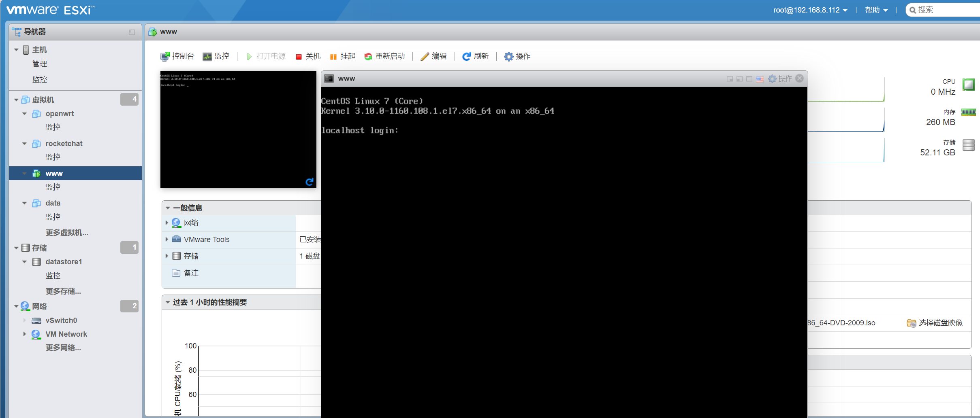
Task: Click inside the console at localhost login
Action: (x=360, y=130)
